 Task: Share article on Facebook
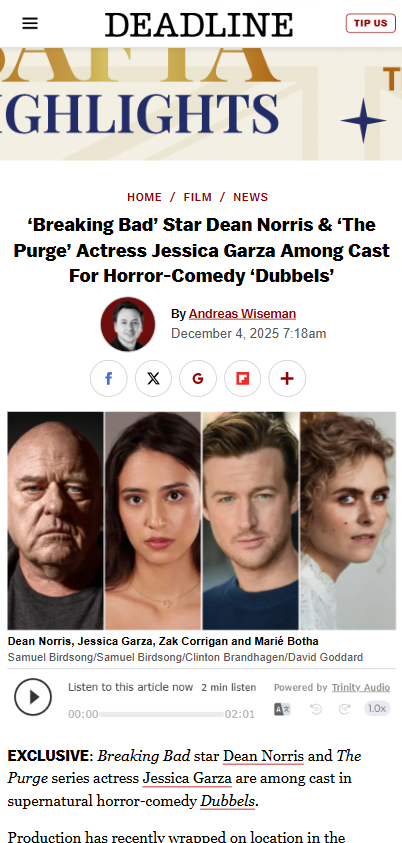point(109,378)
